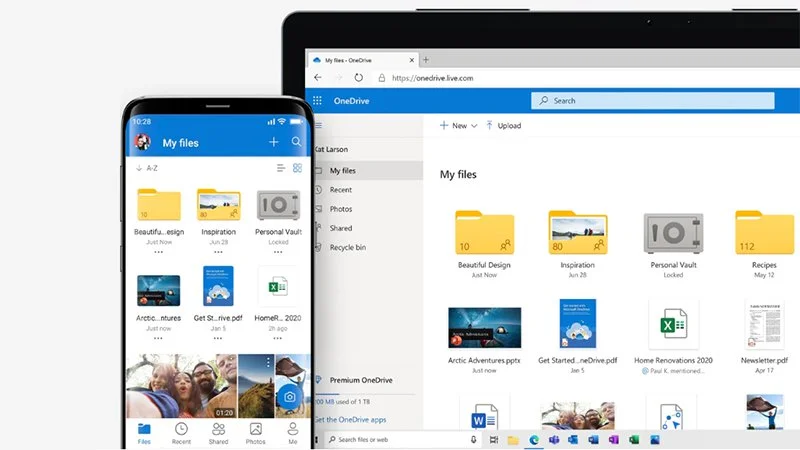Open Arctic Adventures.pptx thumbnail in browser
800x450 pixels.
pos(484,328)
